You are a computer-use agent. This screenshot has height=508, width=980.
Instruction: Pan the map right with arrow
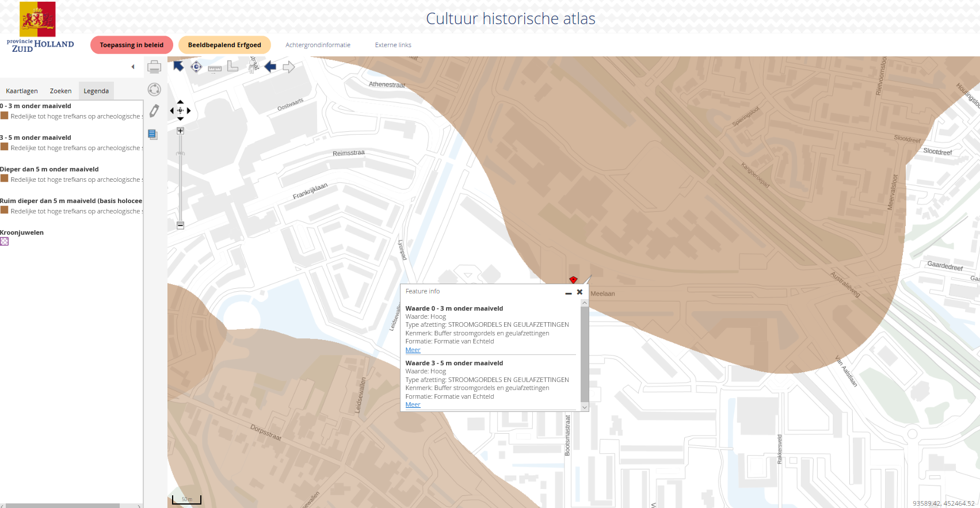point(189,110)
